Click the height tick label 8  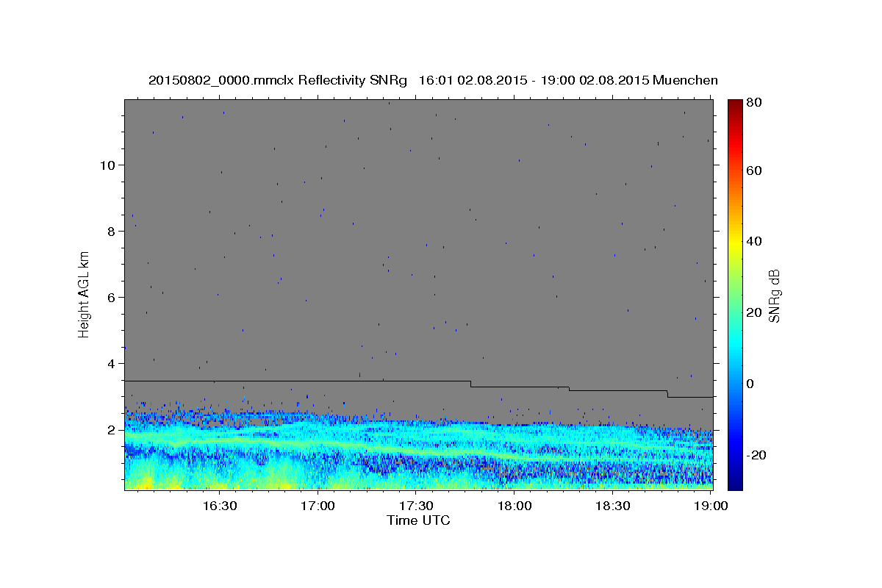point(112,231)
